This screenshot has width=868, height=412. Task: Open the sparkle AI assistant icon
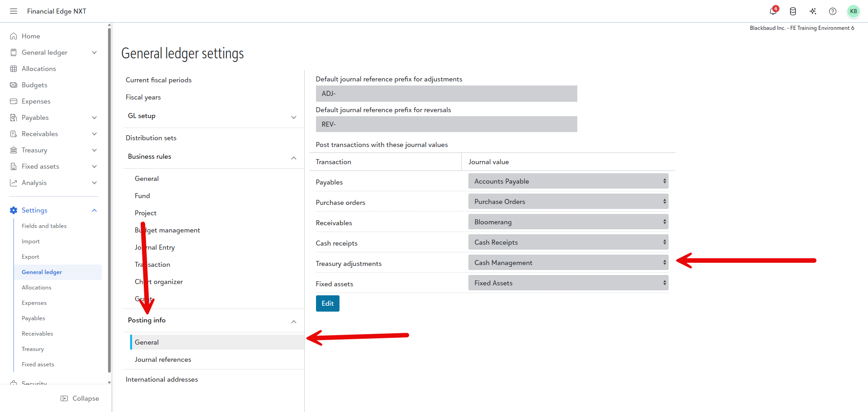click(813, 11)
